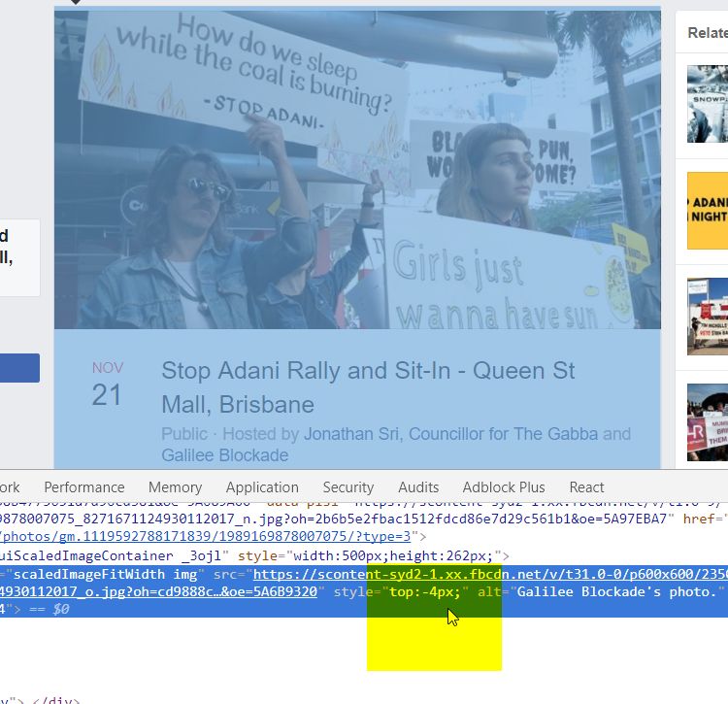Click the scaledImageFitWidth img class text
The image size is (728, 704).
coord(106,574)
